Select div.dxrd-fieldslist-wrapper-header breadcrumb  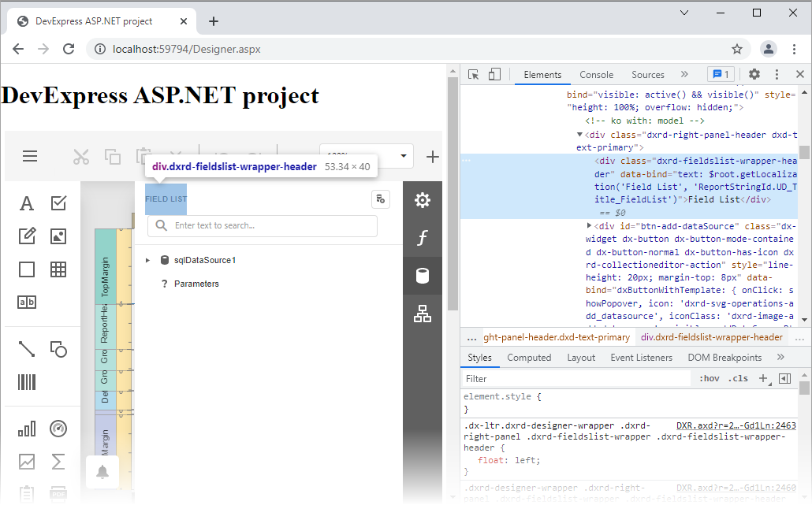click(x=712, y=337)
